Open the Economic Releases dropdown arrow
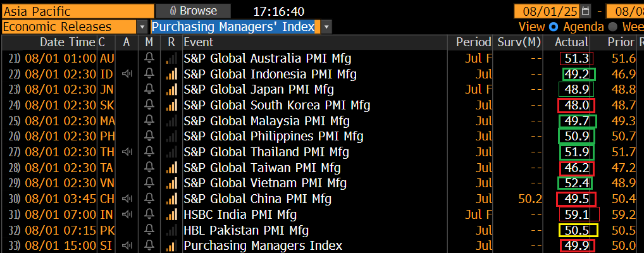 tap(142, 27)
